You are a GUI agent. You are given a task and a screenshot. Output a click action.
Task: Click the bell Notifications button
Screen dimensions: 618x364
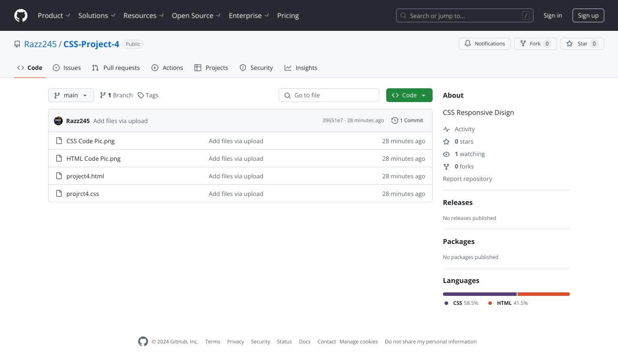click(485, 44)
